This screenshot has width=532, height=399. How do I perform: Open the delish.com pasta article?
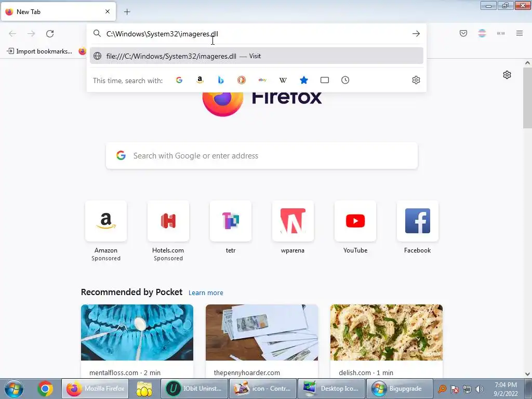coord(386,341)
